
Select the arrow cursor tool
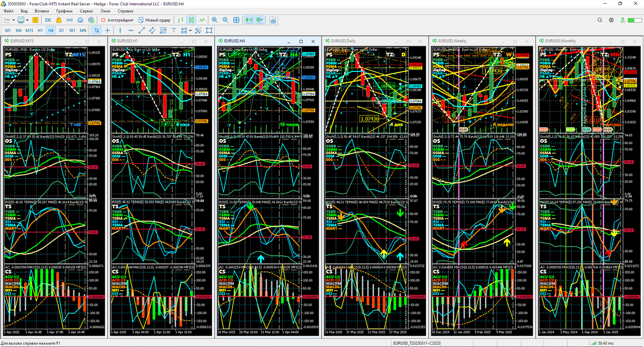click(97, 31)
